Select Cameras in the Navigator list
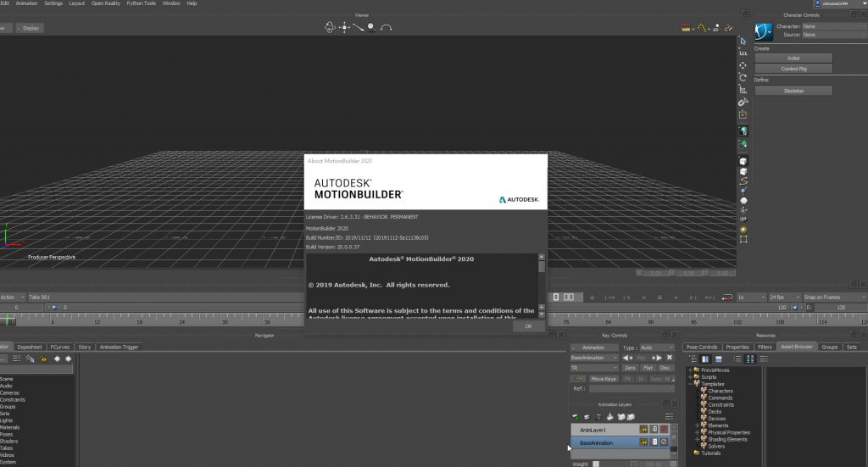This screenshot has height=467, width=868. (9, 393)
